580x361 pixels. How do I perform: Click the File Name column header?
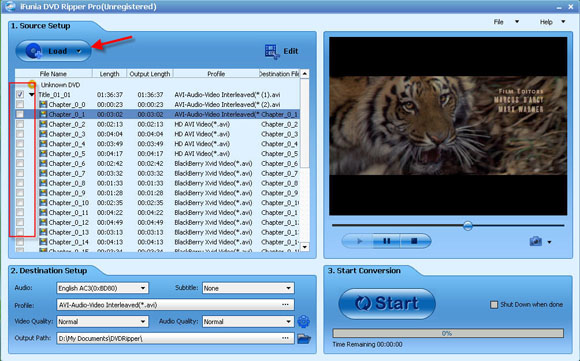pyautogui.click(x=53, y=74)
